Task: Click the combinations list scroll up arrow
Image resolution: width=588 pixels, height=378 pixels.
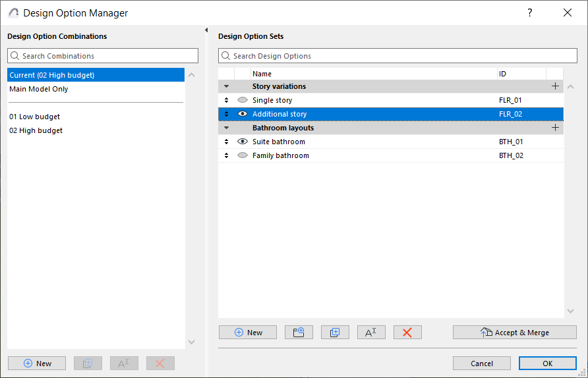Action: click(x=192, y=75)
